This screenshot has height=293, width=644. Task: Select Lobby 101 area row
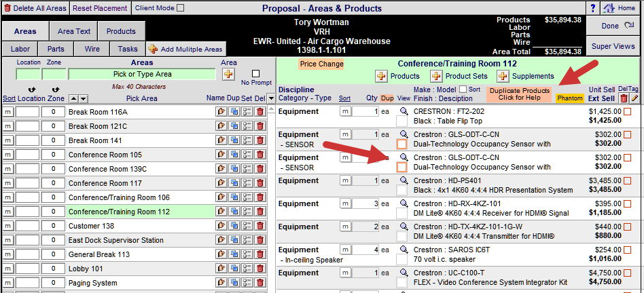click(141, 269)
